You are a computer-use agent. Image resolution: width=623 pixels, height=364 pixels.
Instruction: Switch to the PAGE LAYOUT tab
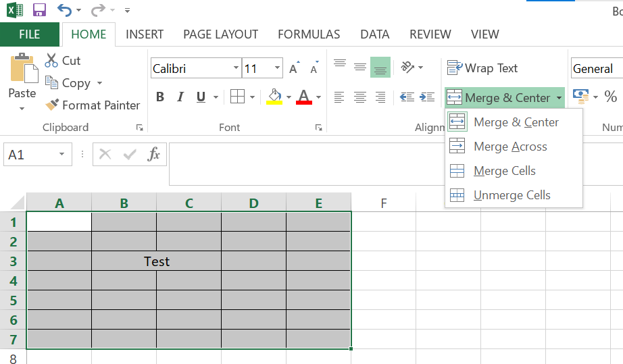coord(220,34)
